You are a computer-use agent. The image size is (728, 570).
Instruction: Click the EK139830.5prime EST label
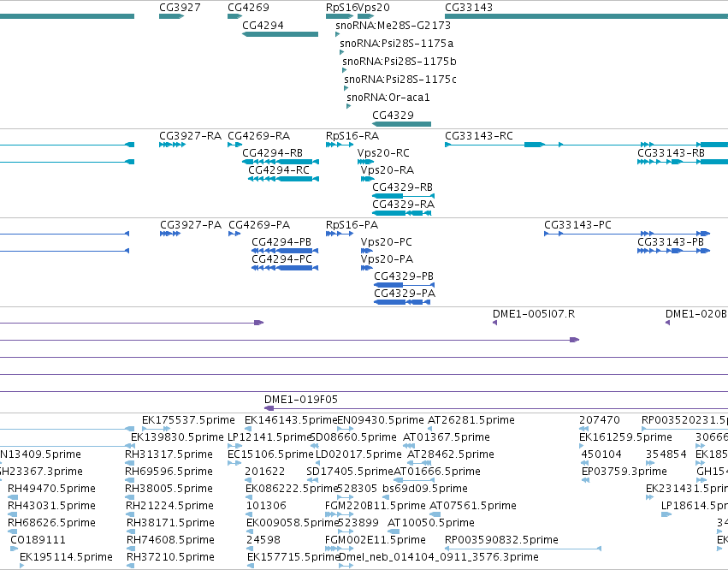pos(177,437)
